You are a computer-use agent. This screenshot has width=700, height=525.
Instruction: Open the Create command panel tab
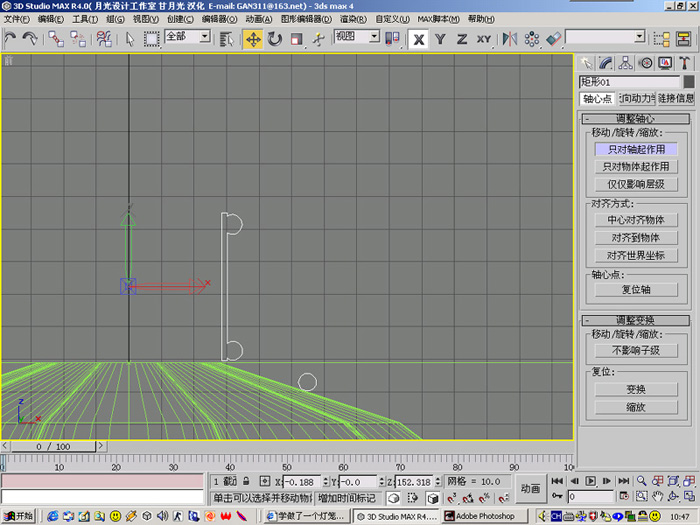pos(586,63)
